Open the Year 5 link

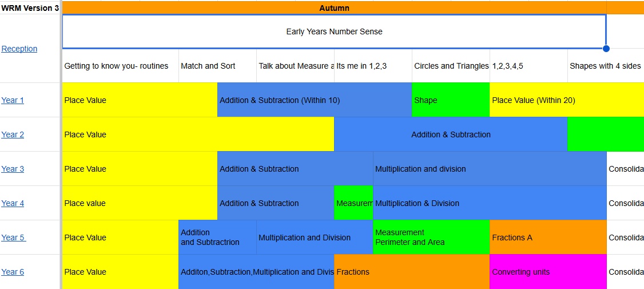click(13, 237)
